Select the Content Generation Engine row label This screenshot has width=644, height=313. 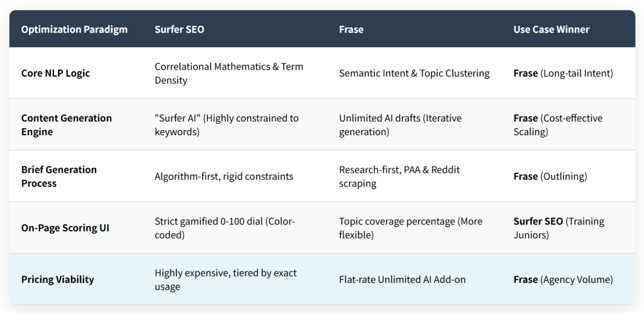point(67,125)
